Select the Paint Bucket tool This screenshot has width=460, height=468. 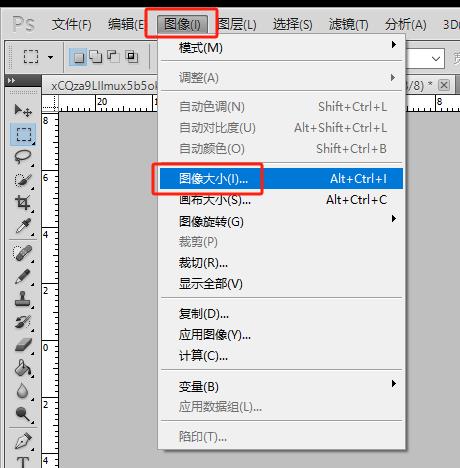[23, 368]
